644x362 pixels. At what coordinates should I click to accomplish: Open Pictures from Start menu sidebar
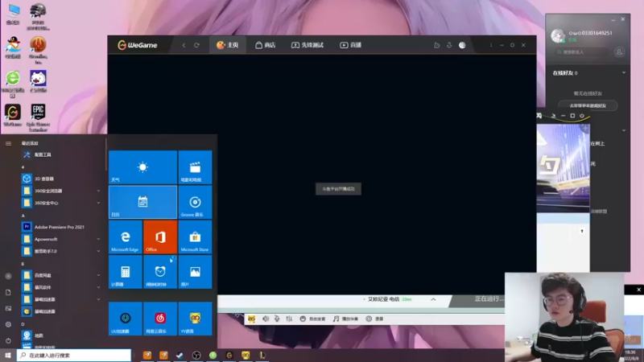tap(8, 308)
